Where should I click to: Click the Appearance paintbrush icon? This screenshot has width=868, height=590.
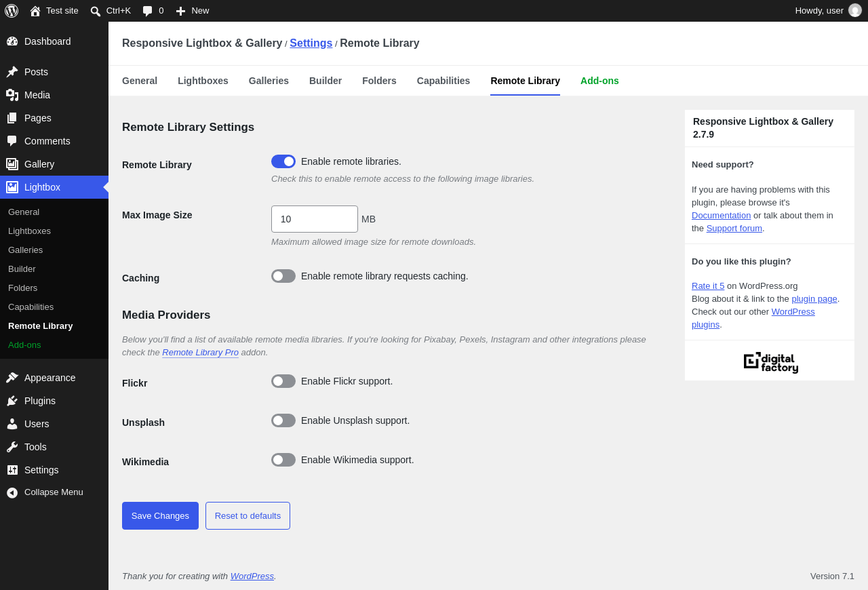[x=12, y=378]
